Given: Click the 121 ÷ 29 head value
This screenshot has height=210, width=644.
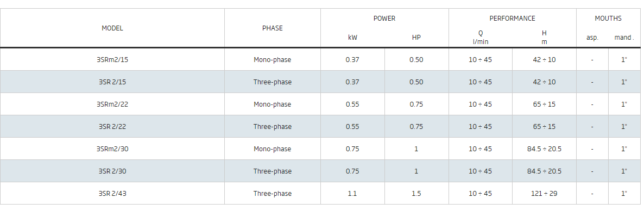Looking at the screenshot, I should point(544,193).
